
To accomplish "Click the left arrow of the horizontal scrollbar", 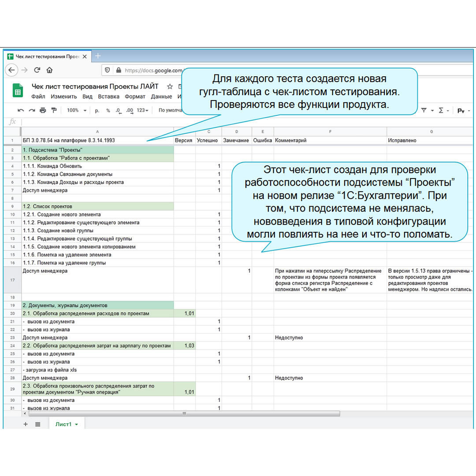I will click(x=25, y=413).
